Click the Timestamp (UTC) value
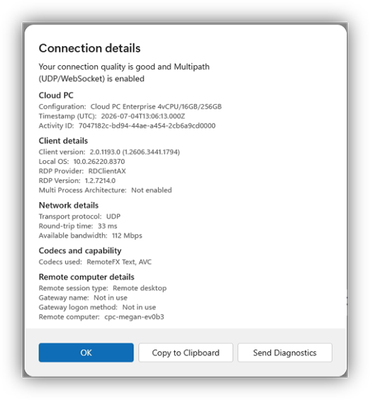Viewport: 370px width, 400px height. [143, 116]
